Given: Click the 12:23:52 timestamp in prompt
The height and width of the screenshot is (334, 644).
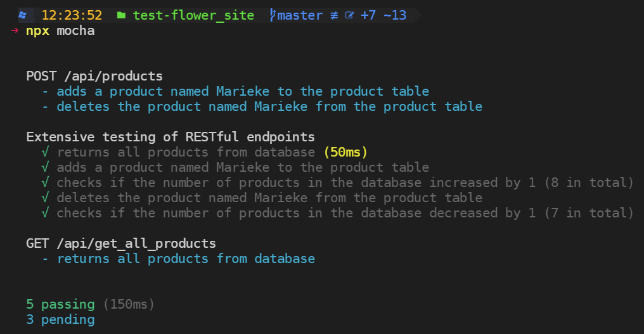Looking at the screenshot, I should point(72,16).
